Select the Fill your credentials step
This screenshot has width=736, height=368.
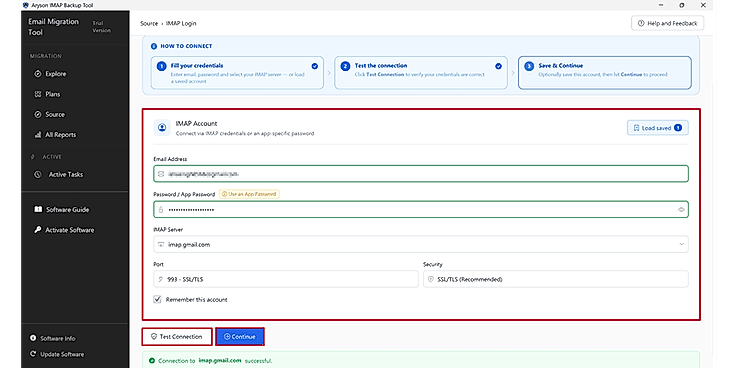[x=237, y=73]
